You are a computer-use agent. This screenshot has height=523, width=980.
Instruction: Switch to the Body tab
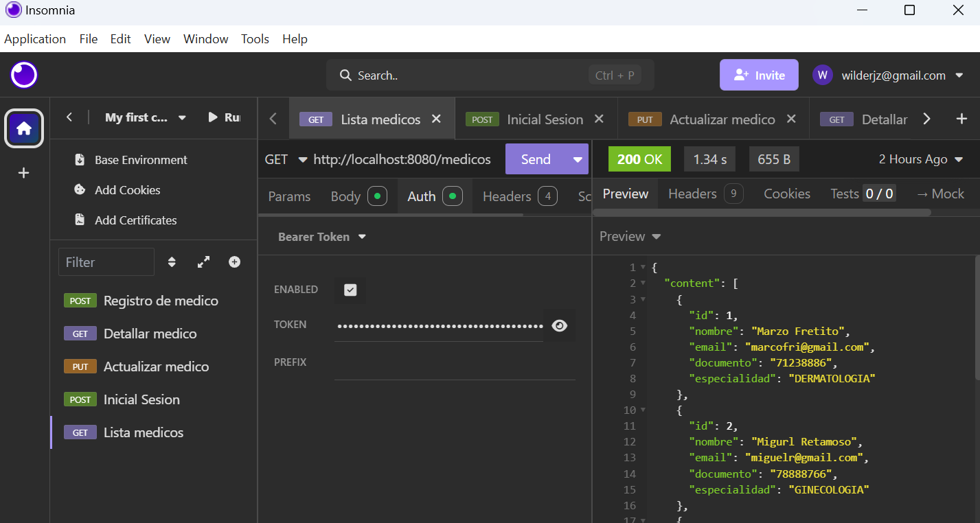(358, 196)
